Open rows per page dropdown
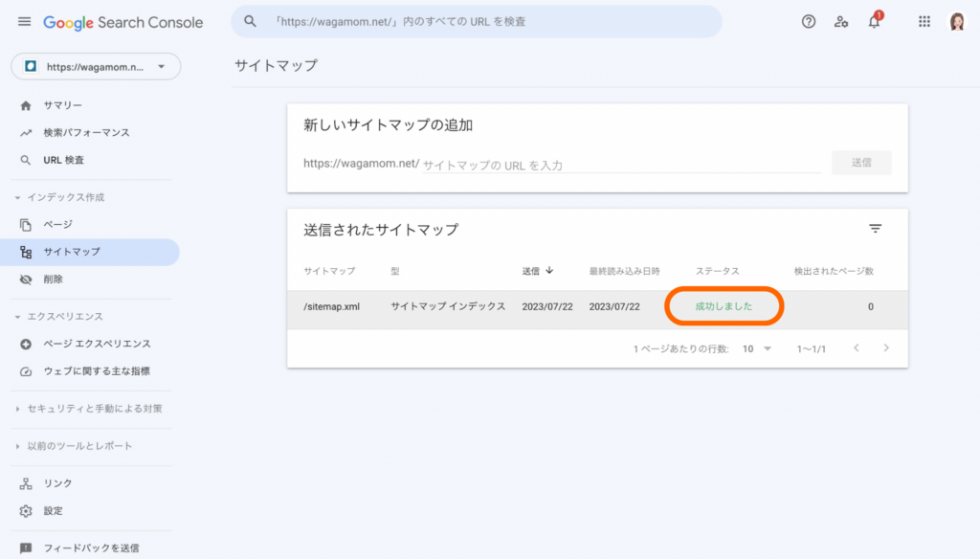The image size is (980, 559). 757,349
